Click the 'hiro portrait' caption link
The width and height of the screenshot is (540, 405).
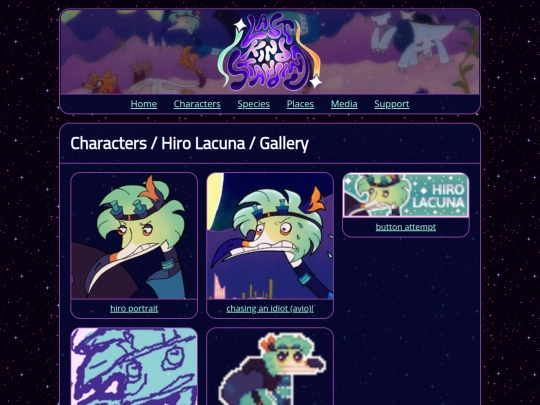tap(134, 308)
